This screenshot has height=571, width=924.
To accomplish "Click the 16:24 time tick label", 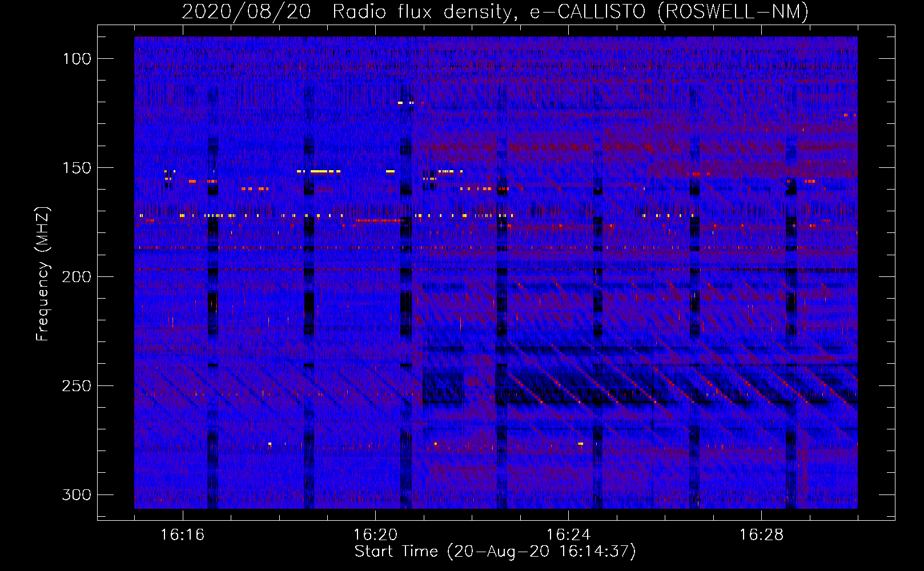I will pos(568,535).
